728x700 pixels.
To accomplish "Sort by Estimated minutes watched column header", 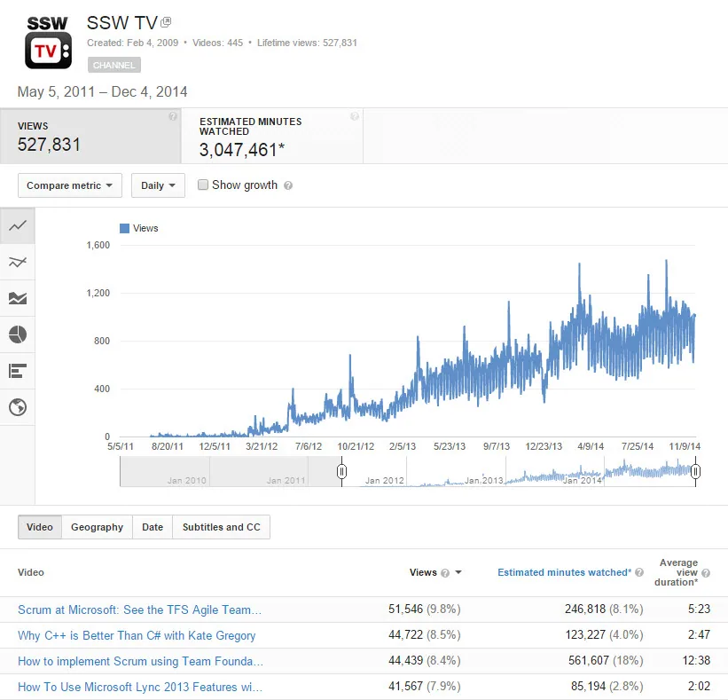I will click(x=564, y=573).
